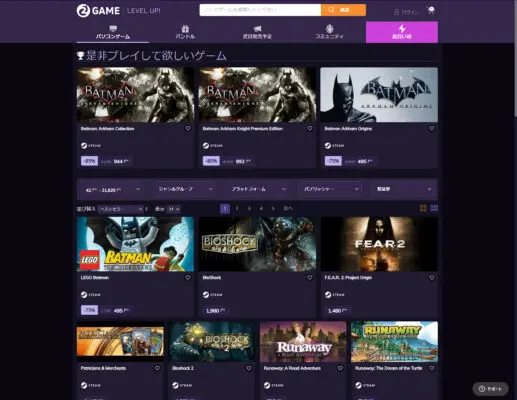Screen dimensions: 517x400
Task: Click the orange search button
Action: click(x=343, y=10)
